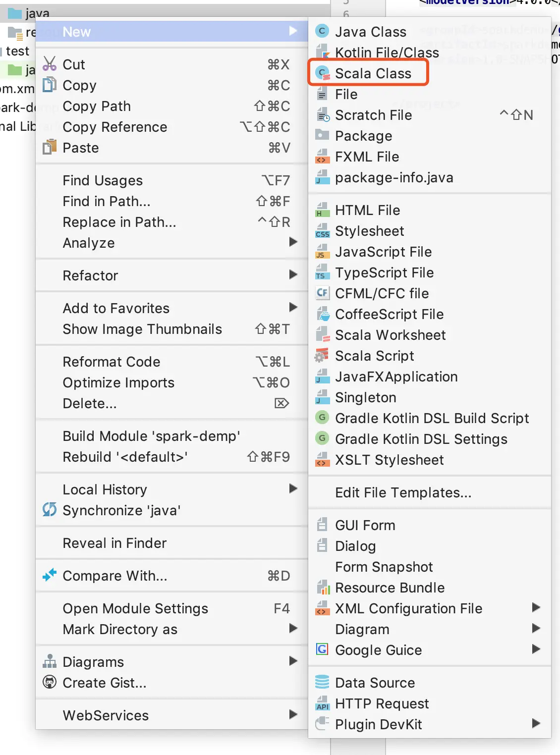Click the TypeScript File icon
Viewport: 560px width, 755px height.
tap(323, 273)
